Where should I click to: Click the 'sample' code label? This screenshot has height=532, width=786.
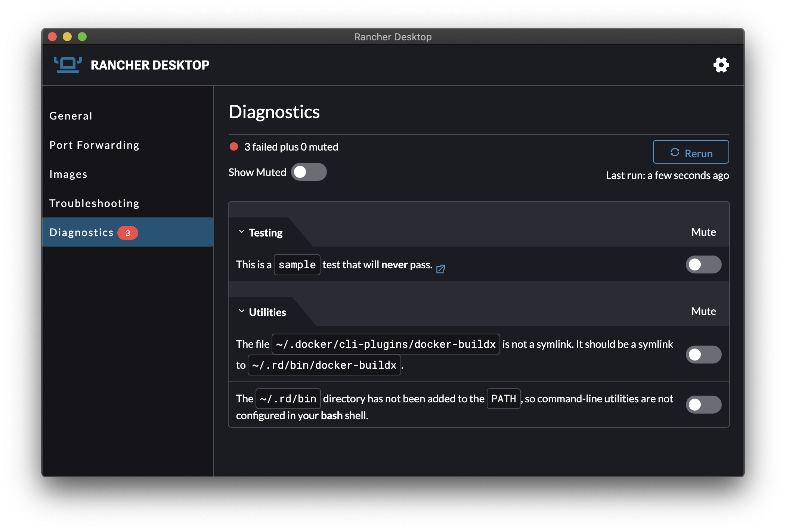(297, 265)
